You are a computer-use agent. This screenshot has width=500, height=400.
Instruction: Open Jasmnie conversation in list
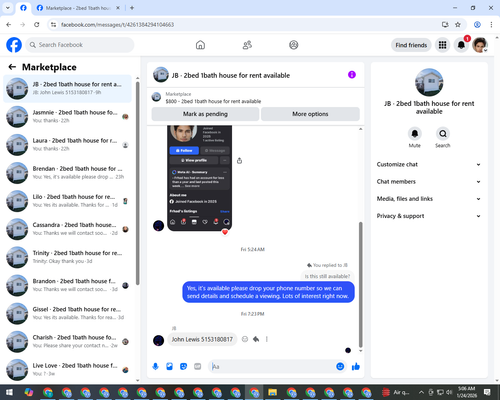pos(67,116)
